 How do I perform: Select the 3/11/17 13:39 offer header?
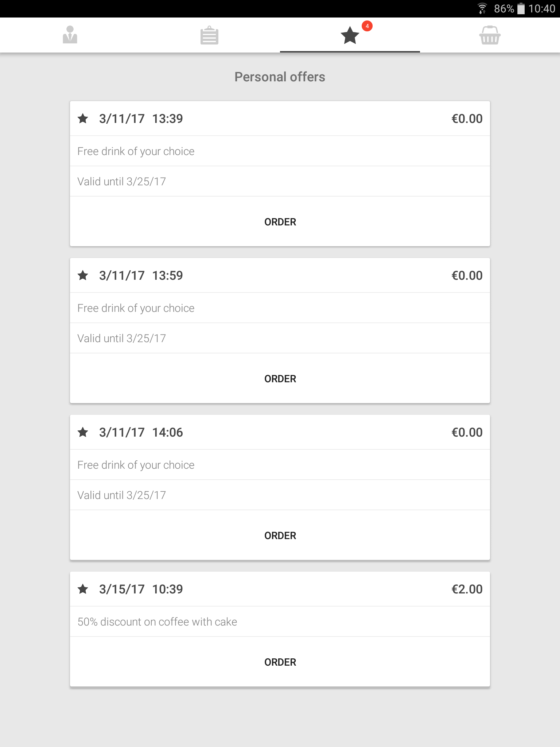point(141,119)
